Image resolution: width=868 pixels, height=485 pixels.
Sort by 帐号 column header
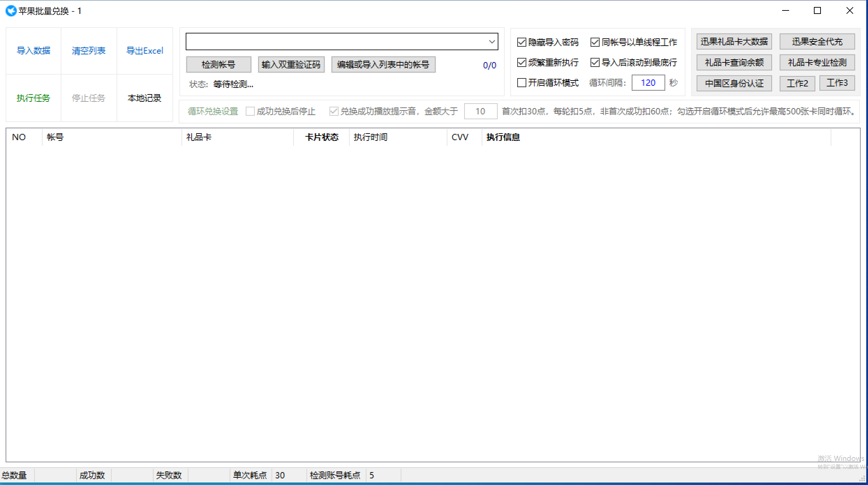coord(112,137)
